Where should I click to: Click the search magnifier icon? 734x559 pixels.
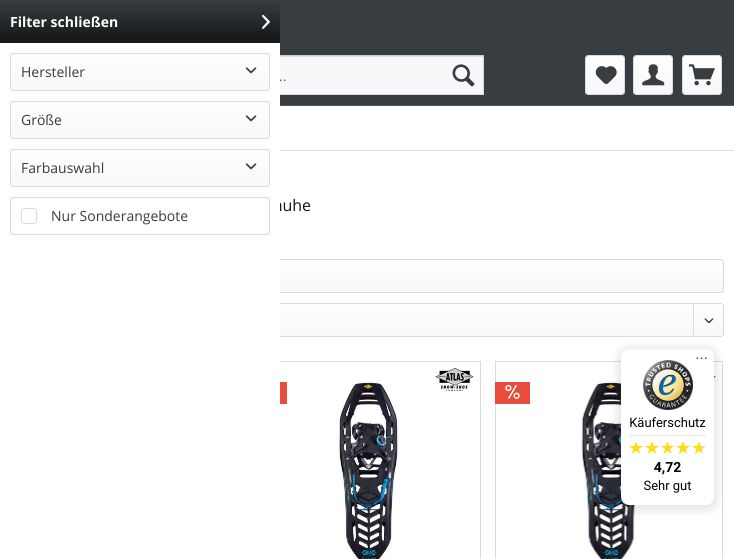(463, 75)
